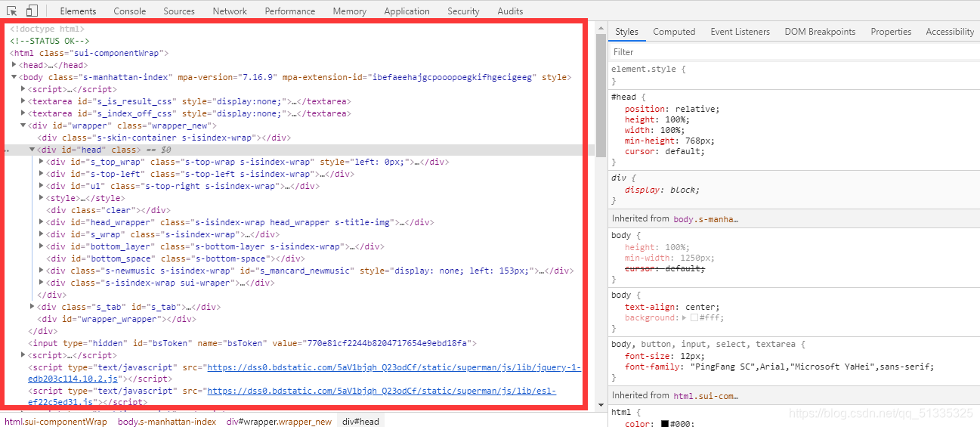Viewport: 980px width, 427px height.
Task: Open the black html color swatch
Action: [x=665, y=424]
